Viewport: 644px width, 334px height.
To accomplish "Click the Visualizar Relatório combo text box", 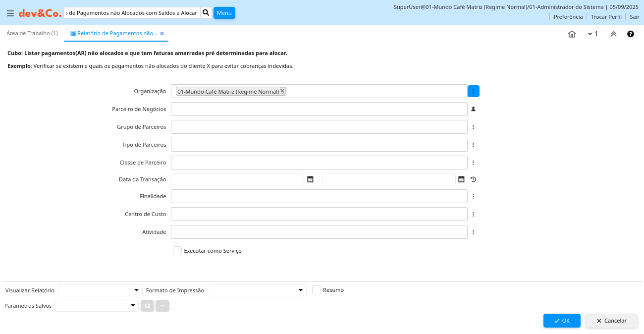I will [95, 290].
